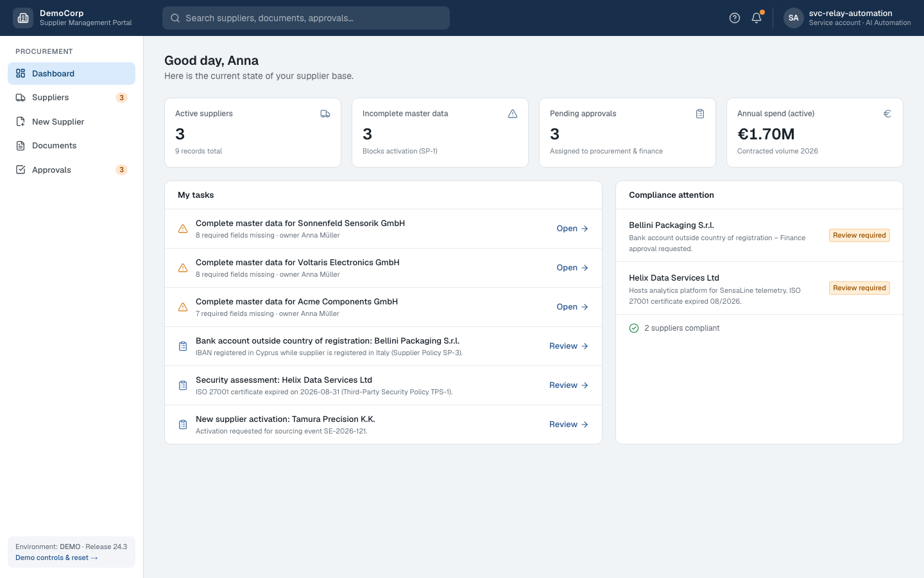Click the DemoCorp building logo icon

click(23, 18)
